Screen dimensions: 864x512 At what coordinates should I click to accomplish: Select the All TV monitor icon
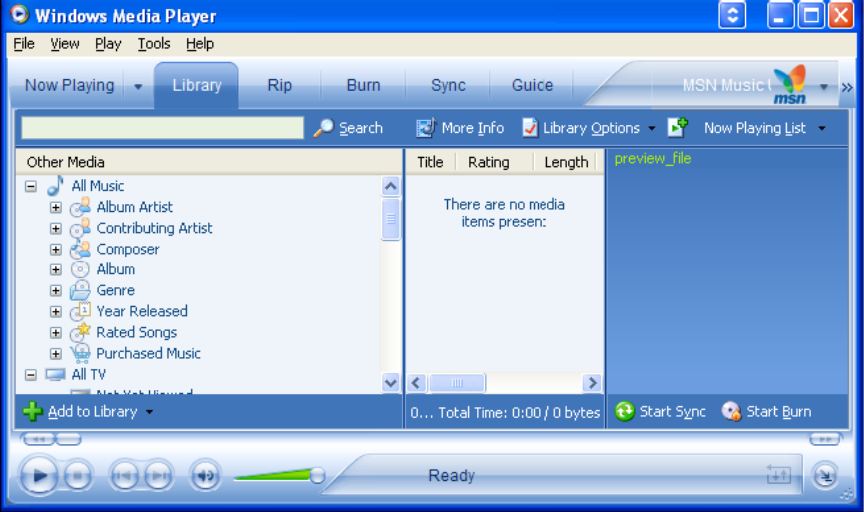pos(56,375)
